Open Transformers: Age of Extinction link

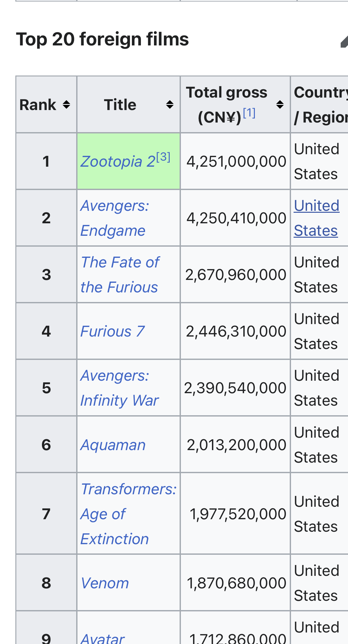(128, 514)
